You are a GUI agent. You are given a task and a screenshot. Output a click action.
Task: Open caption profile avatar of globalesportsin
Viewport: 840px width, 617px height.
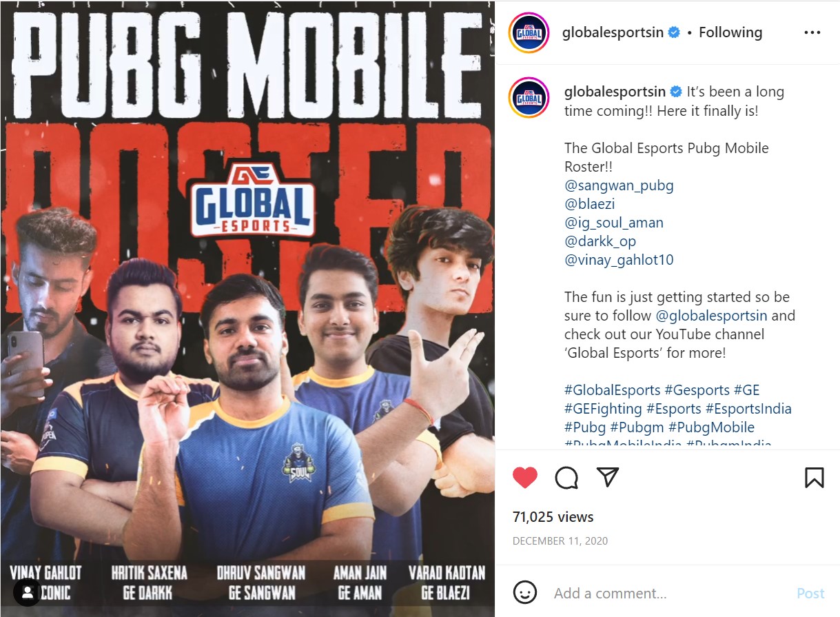pyautogui.click(x=529, y=98)
